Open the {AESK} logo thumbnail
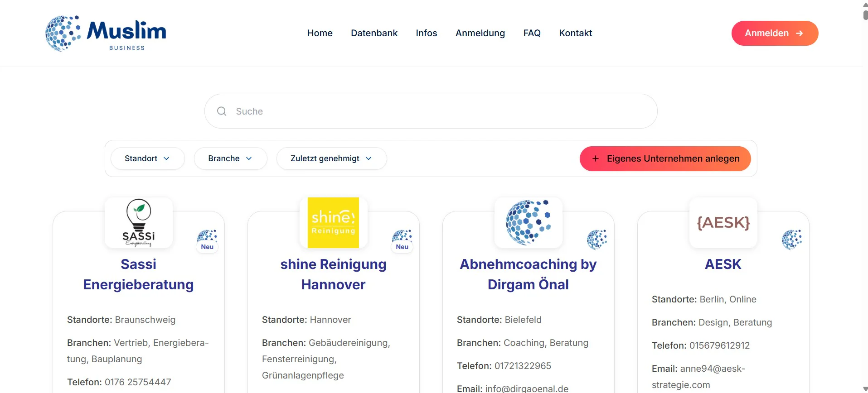Image resolution: width=868 pixels, height=393 pixels. [x=723, y=223]
